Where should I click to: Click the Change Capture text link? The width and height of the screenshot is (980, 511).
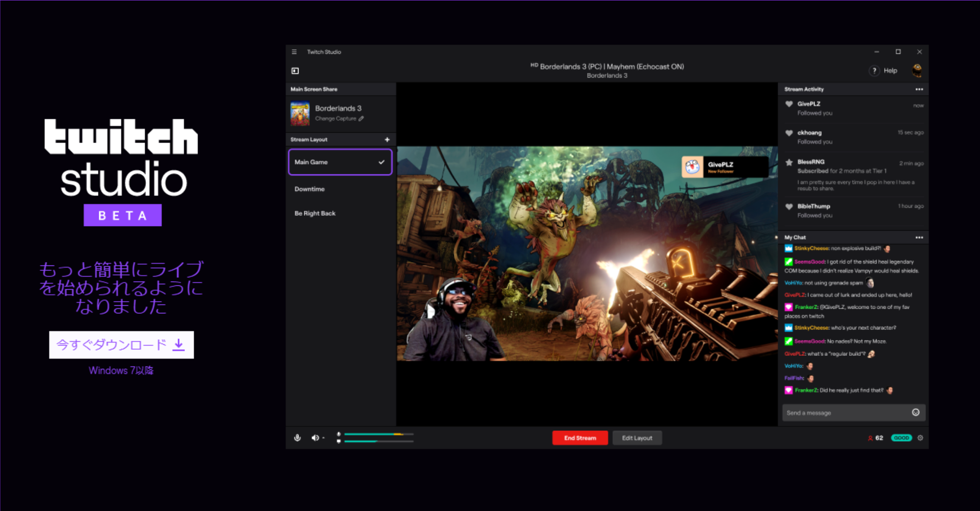335,119
